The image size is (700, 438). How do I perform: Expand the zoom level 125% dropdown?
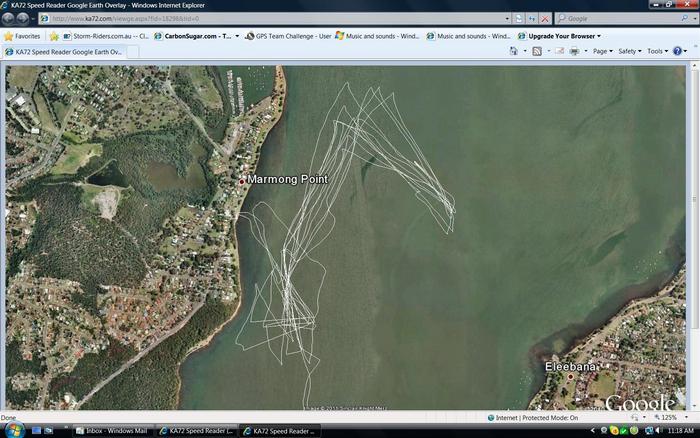(x=670, y=418)
